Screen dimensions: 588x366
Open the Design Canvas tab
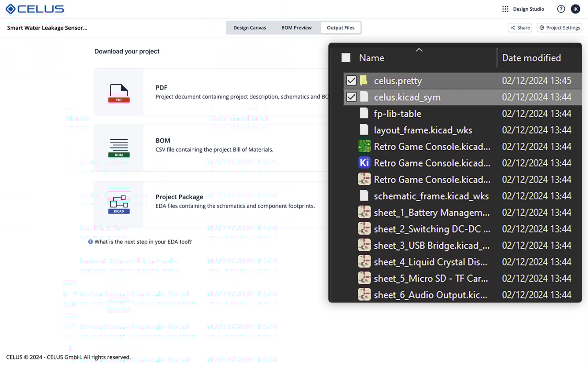coord(250,27)
